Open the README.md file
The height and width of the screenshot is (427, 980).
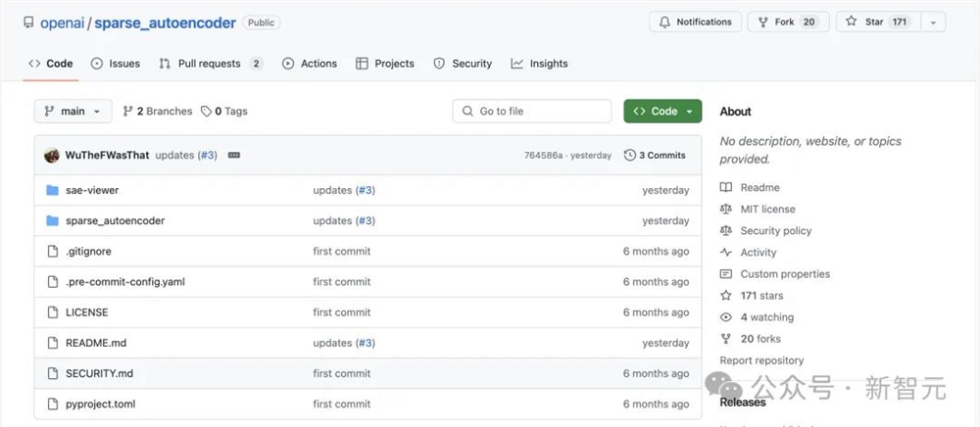click(x=96, y=343)
